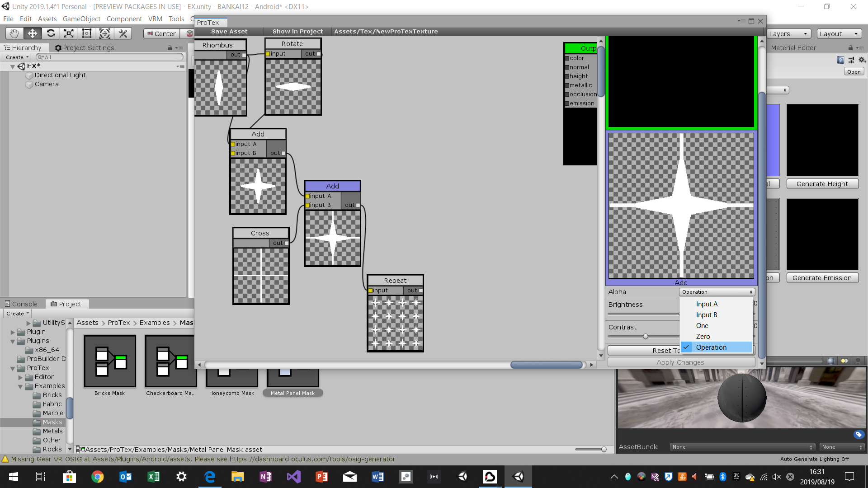Toggle the emission output checkbox
The height and width of the screenshot is (488, 868).
(x=567, y=103)
